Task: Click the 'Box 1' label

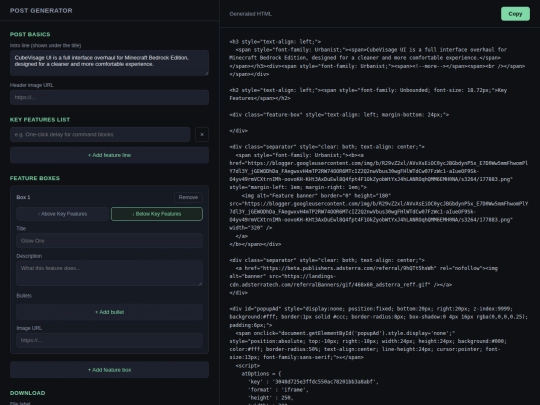Action: pos(23,197)
